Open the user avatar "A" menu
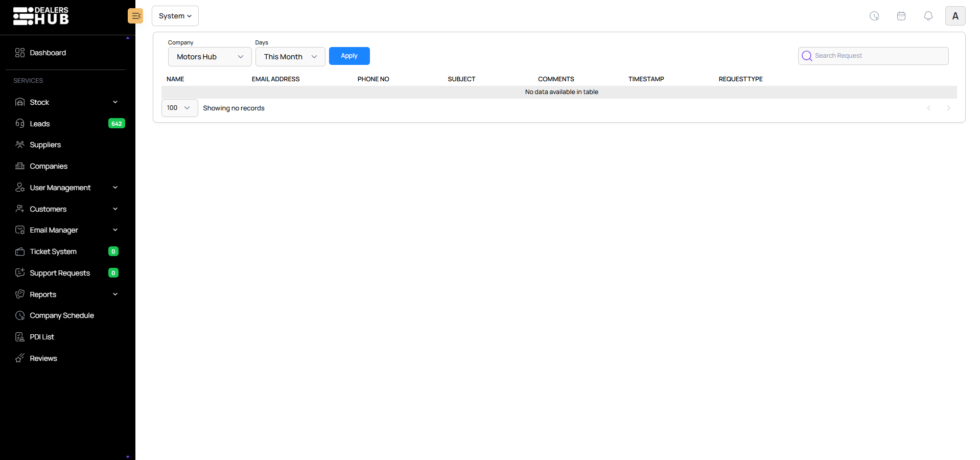980x460 pixels. pyautogui.click(x=955, y=16)
